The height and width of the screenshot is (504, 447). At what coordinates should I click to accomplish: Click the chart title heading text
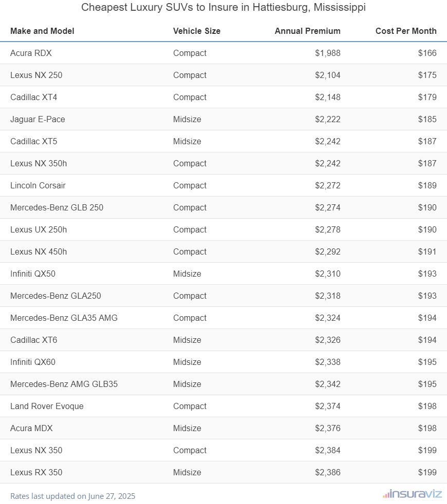(x=223, y=8)
